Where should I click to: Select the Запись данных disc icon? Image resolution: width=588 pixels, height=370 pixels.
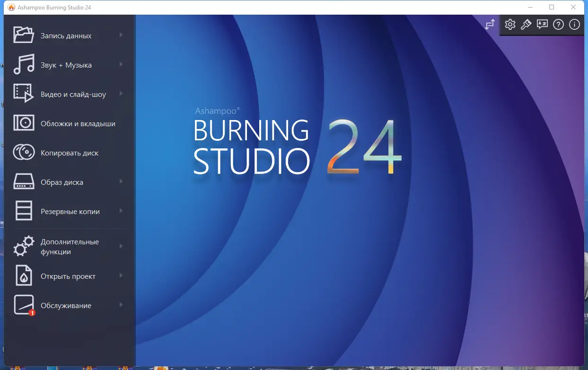pyautogui.click(x=23, y=35)
